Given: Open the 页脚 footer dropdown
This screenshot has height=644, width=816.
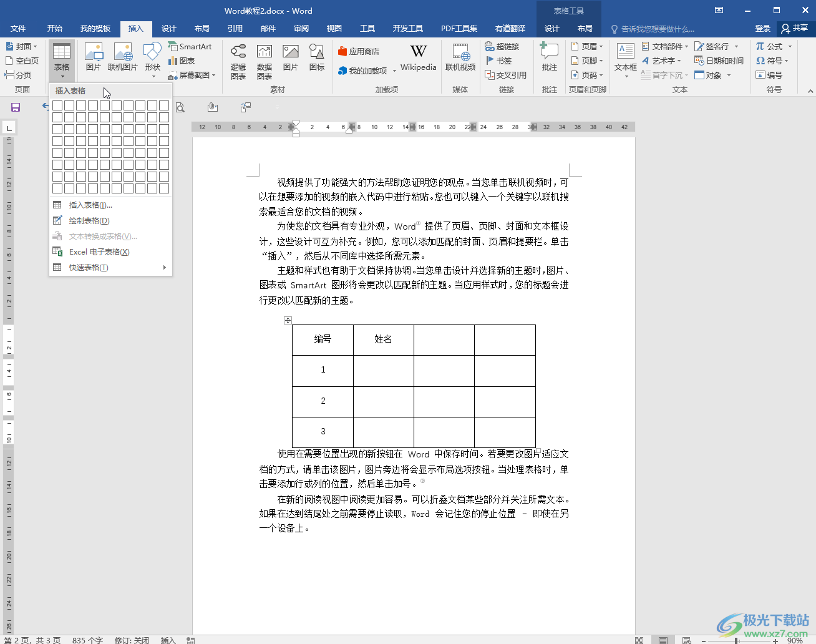Looking at the screenshot, I should coord(587,61).
